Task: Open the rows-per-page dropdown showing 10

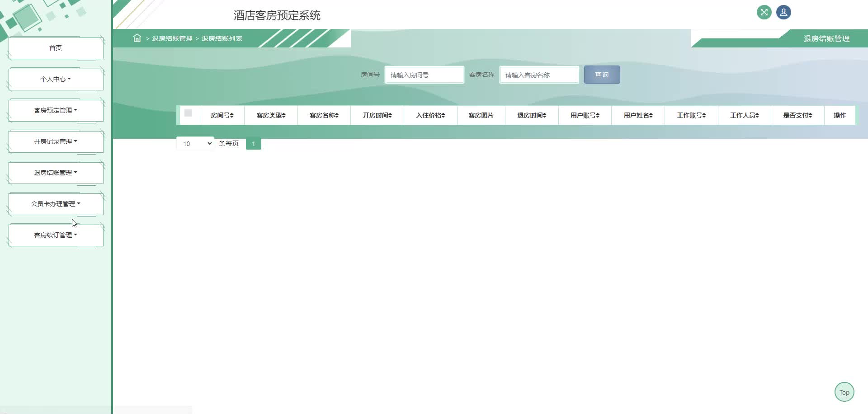Action: pyautogui.click(x=195, y=143)
